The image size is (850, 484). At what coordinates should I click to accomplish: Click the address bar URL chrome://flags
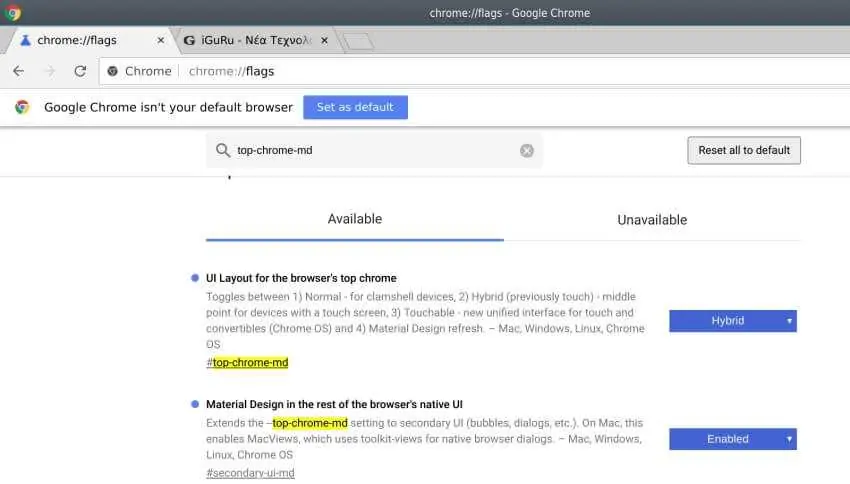point(231,71)
